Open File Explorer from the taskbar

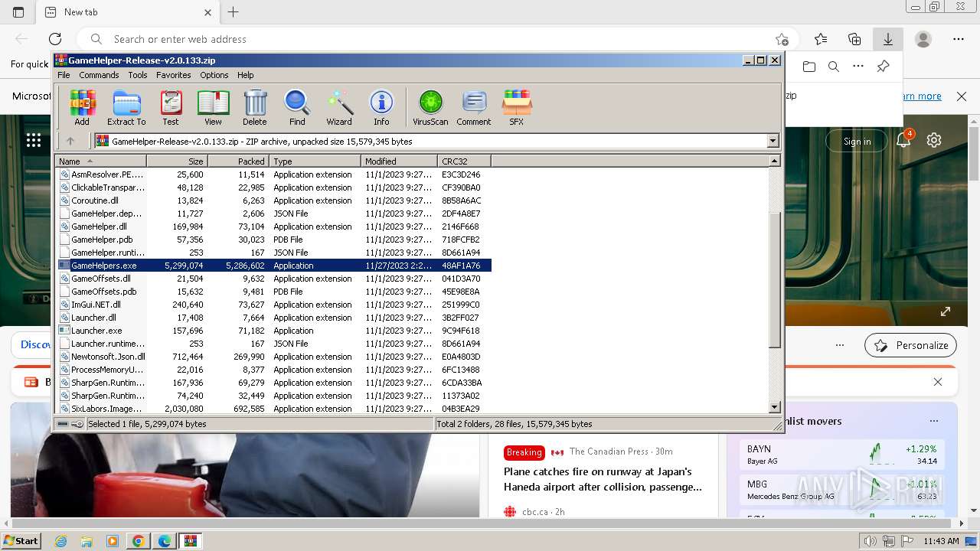coord(87,541)
